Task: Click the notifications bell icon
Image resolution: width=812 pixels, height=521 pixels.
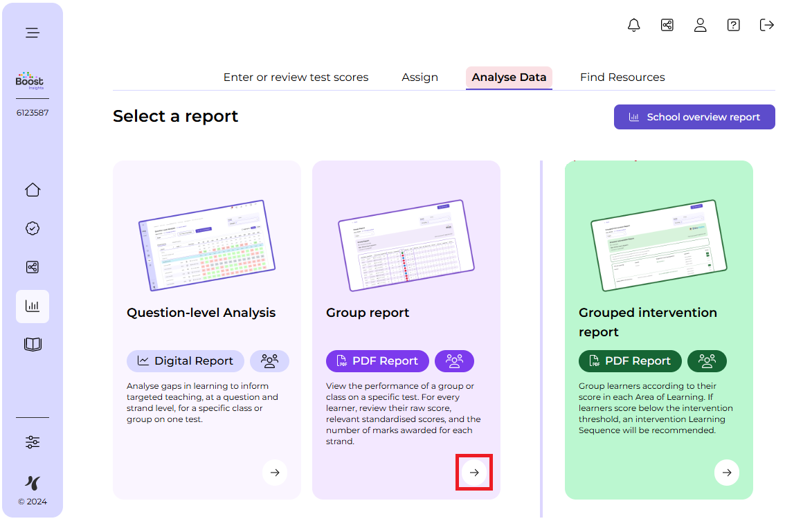Action: point(633,26)
